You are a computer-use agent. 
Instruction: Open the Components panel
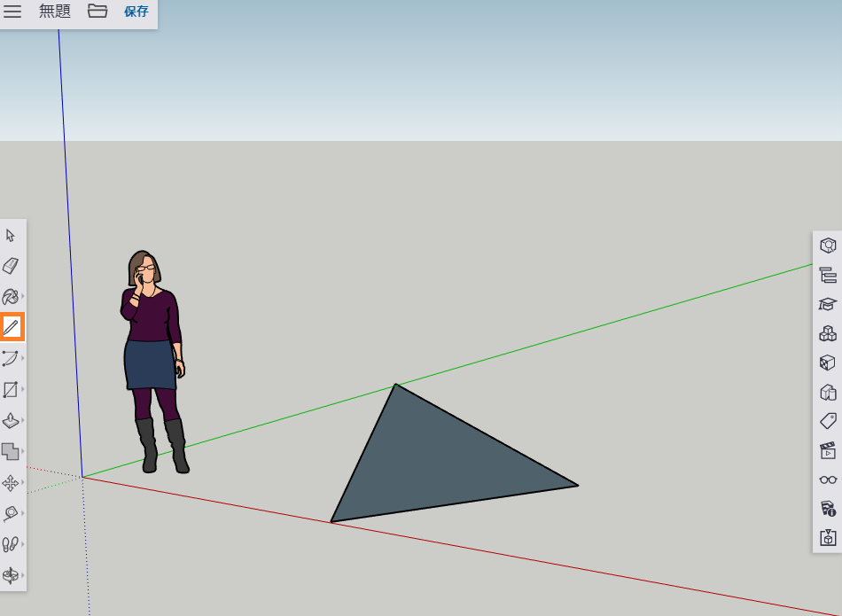(x=828, y=333)
